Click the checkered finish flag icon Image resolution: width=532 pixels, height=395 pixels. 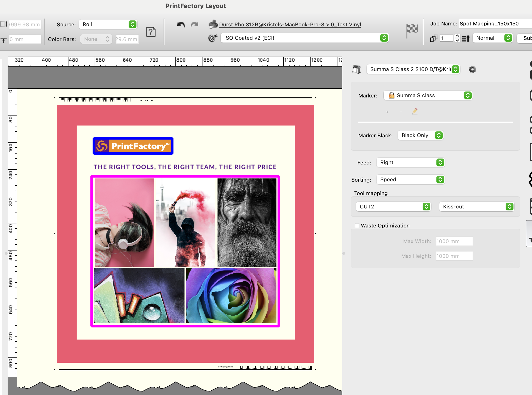(x=412, y=31)
